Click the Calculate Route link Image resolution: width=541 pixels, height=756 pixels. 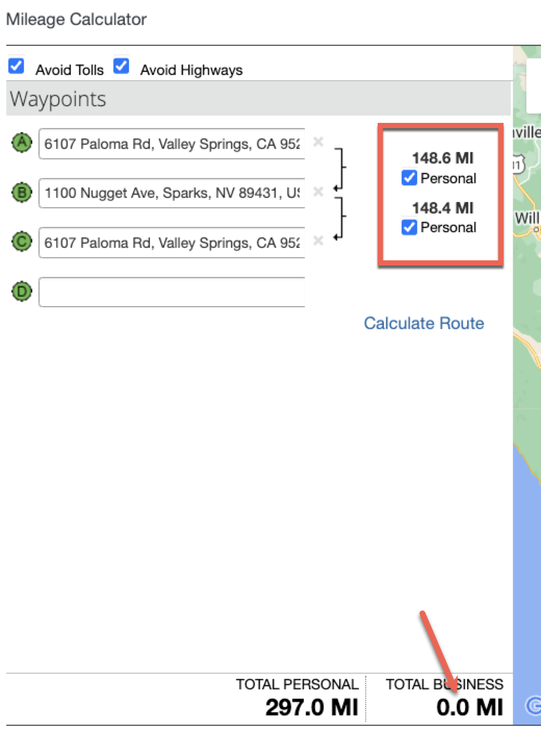click(423, 323)
